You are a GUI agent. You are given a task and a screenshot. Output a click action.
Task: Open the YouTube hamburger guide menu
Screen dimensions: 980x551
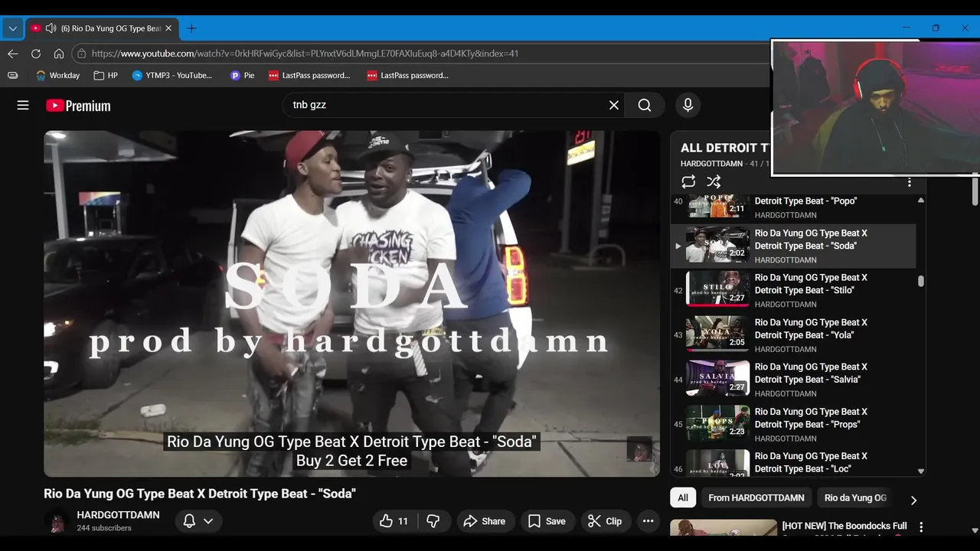point(23,106)
